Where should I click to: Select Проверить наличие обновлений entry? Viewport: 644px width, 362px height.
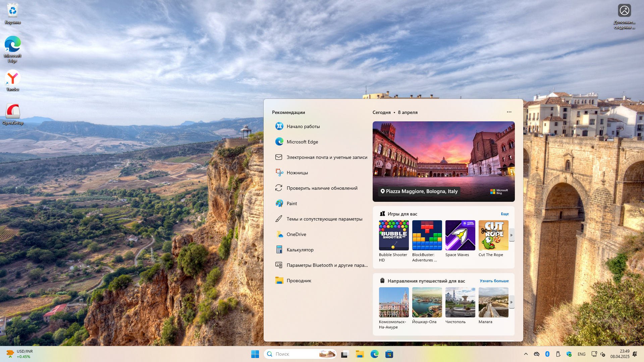pyautogui.click(x=322, y=188)
